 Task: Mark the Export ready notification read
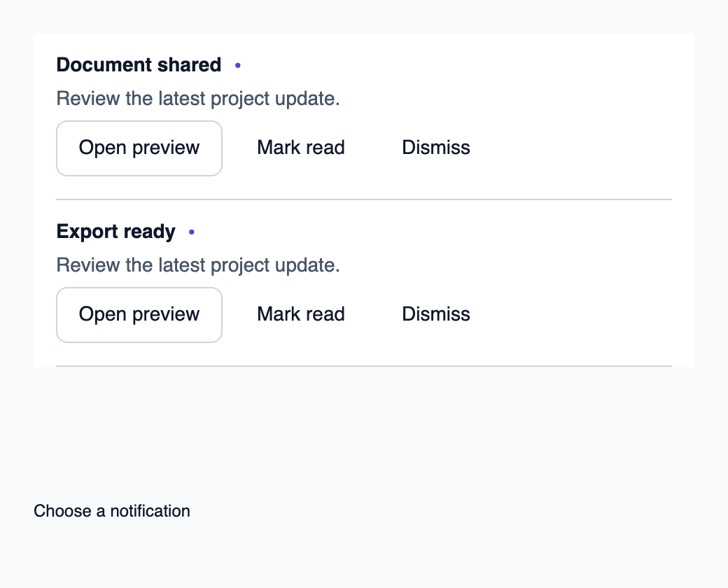pos(301,315)
